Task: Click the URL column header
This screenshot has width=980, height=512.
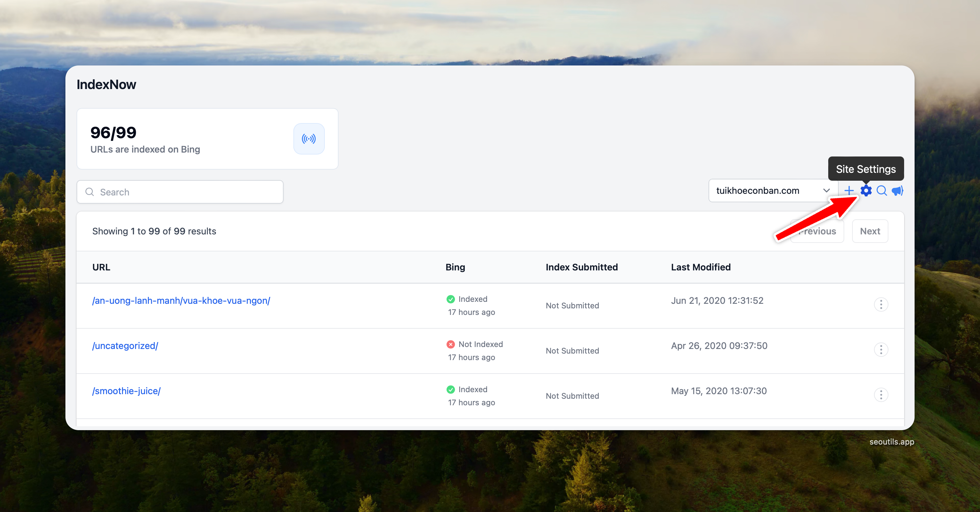Action: (x=101, y=267)
